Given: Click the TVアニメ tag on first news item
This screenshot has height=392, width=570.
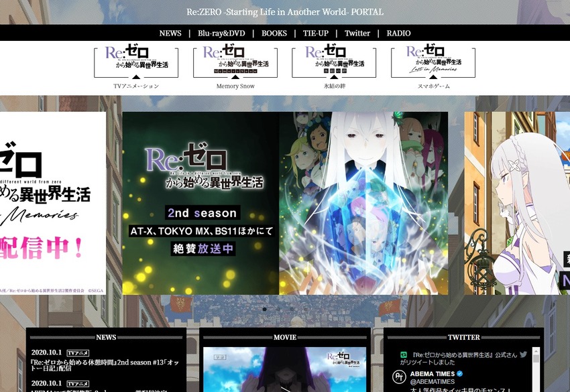Looking at the screenshot, I should pyautogui.click(x=78, y=353).
